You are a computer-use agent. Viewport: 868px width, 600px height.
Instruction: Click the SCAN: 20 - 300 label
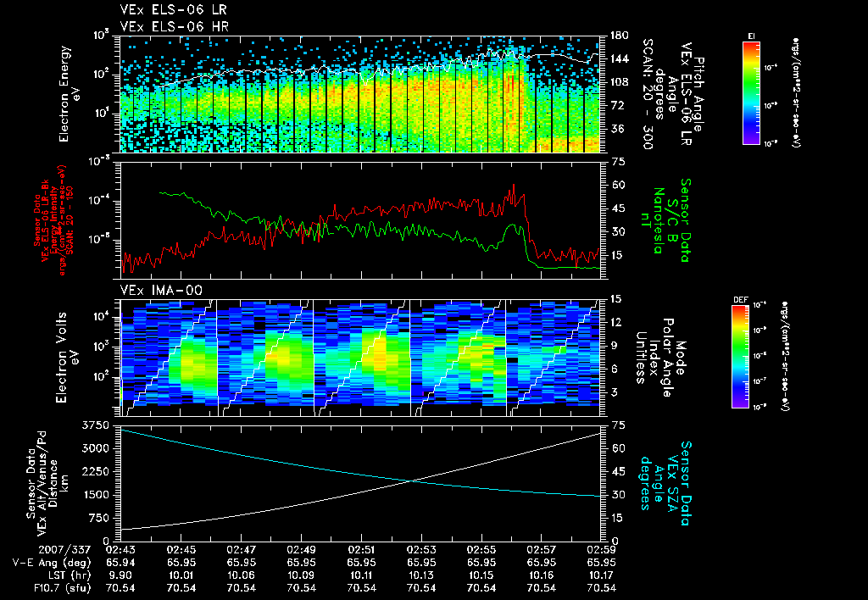pyautogui.click(x=648, y=94)
